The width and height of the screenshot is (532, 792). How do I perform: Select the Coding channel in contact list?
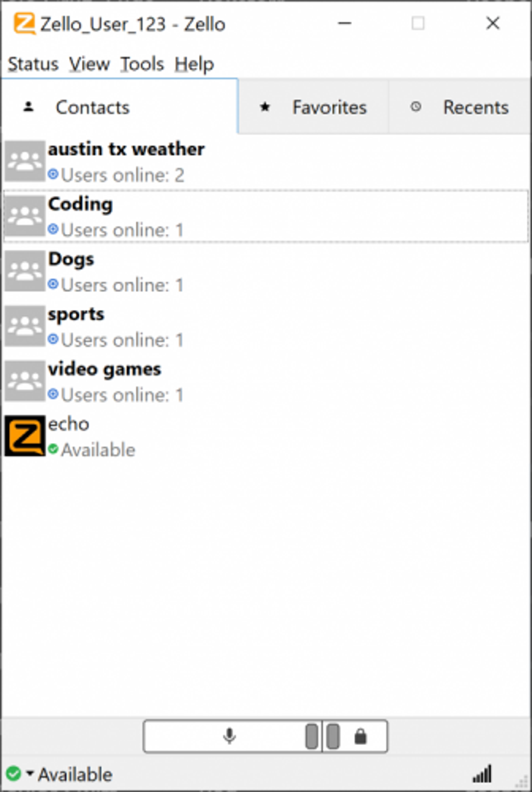266,216
